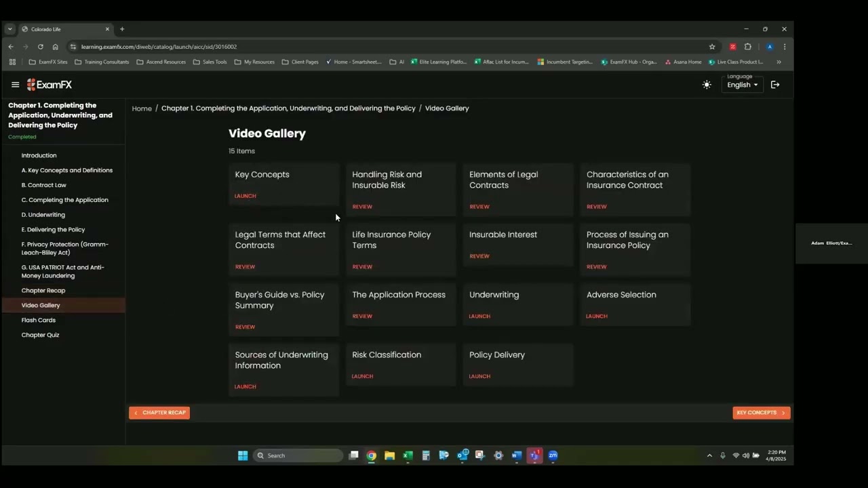Viewport: 868px width, 488px height.
Task: Show more bookmarks with double chevron
Action: (x=778, y=62)
